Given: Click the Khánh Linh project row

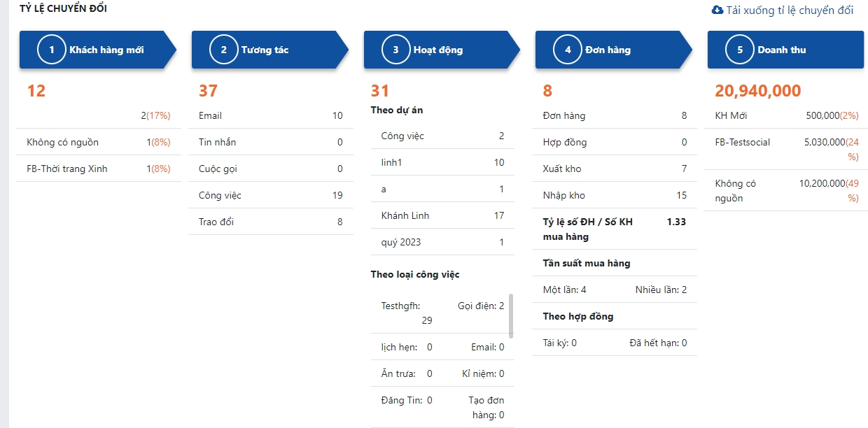Looking at the screenshot, I should 442,215.
